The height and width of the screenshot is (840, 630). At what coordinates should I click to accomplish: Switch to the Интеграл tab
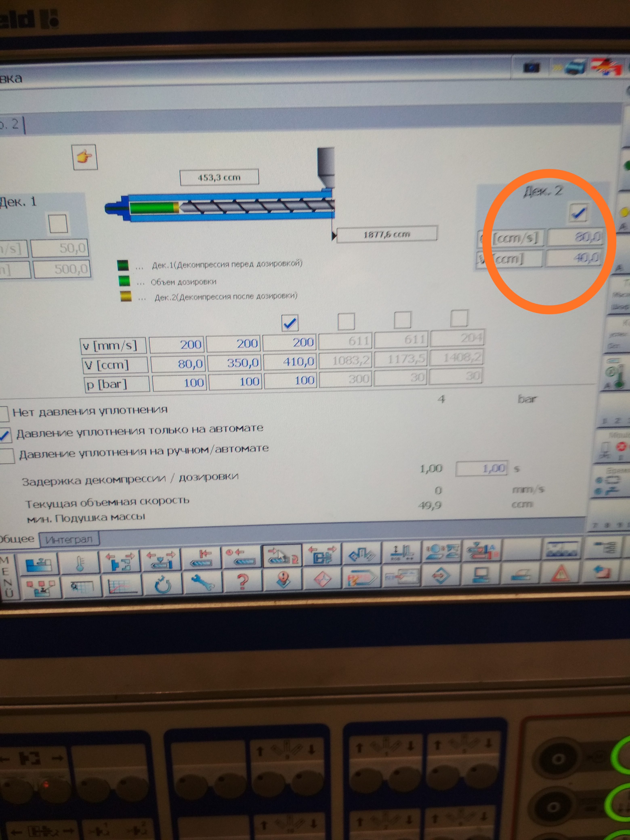[69, 540]
